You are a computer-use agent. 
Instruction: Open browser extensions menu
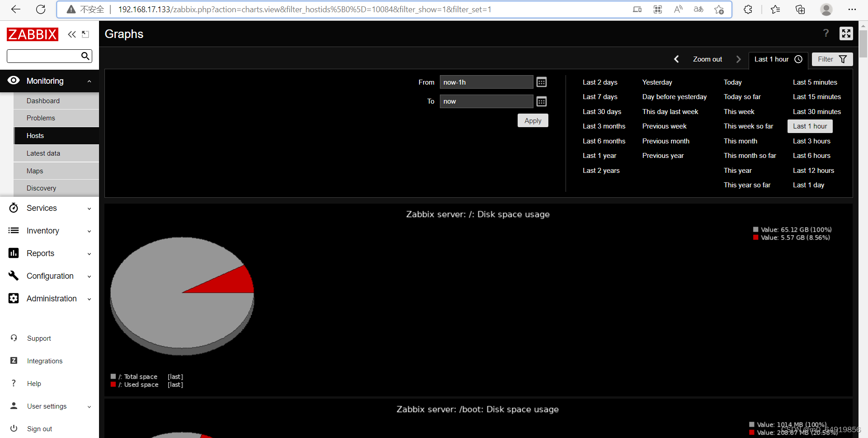(748, 10)
